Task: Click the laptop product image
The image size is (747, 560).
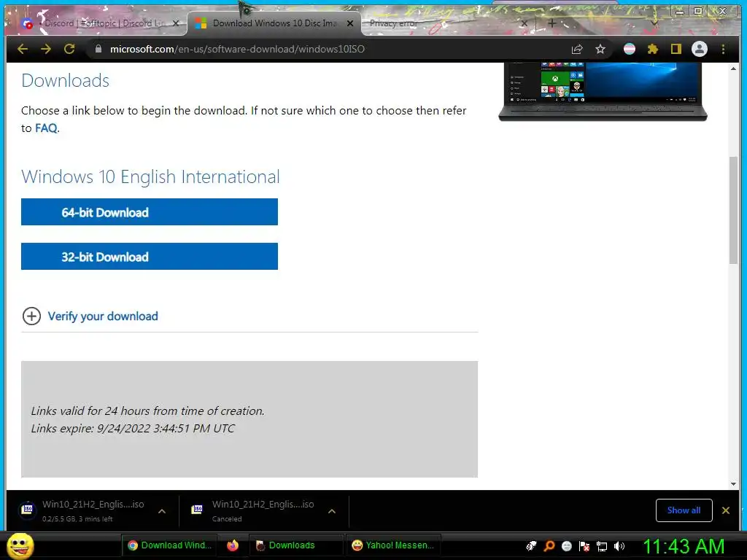Action: coord(603,91)
